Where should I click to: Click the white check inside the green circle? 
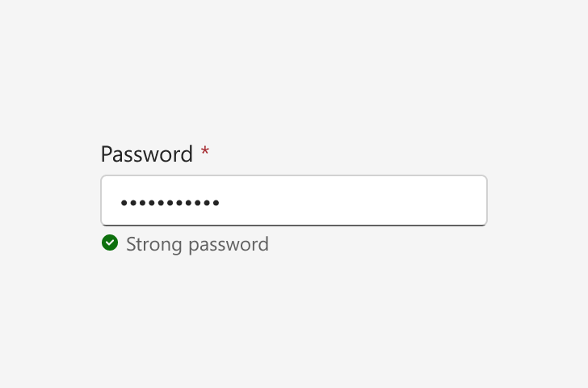pos(110,242)
